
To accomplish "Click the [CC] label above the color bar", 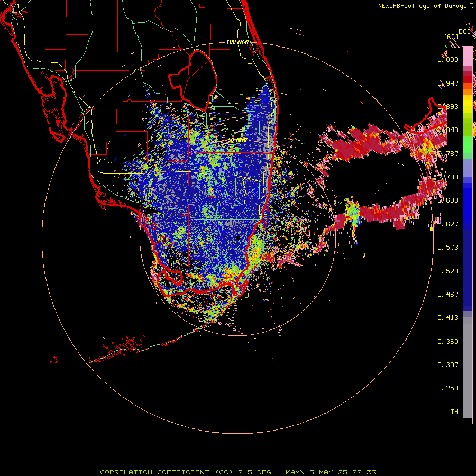I will click(452, 36).
